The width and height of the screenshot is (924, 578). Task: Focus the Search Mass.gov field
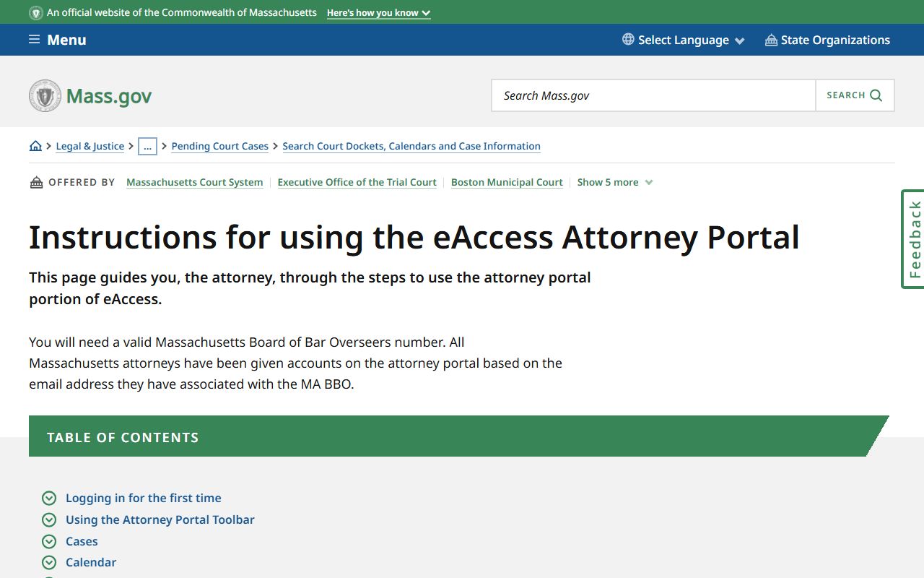pyautogui.click(x=653, y=95)
